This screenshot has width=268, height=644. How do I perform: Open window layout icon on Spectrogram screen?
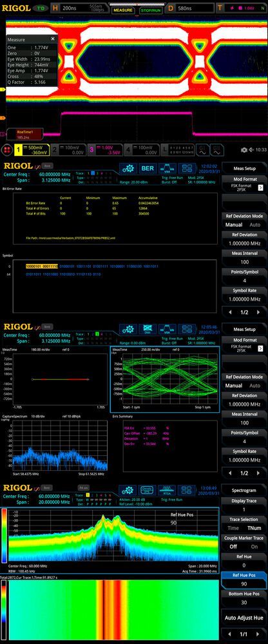tap(187, 490)
